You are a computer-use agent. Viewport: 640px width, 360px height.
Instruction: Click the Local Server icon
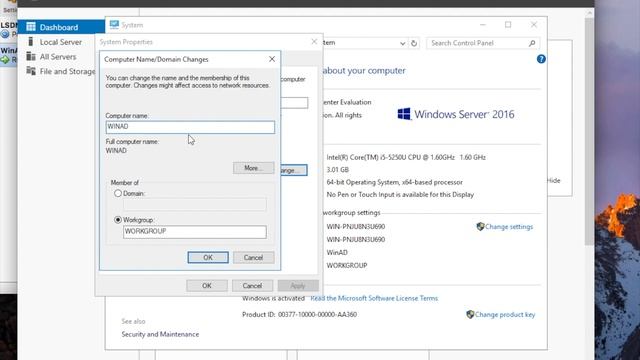click(31, 42)
